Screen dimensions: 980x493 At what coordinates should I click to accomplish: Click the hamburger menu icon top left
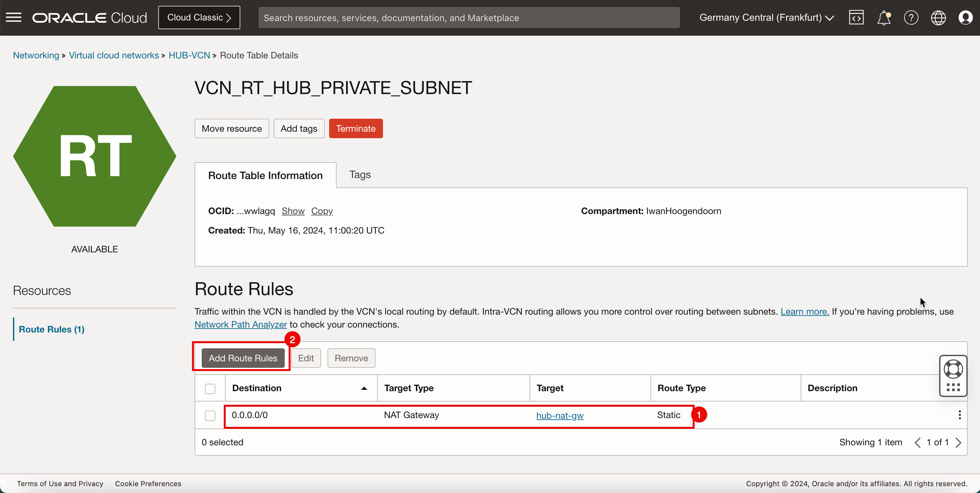coord(13,17)
